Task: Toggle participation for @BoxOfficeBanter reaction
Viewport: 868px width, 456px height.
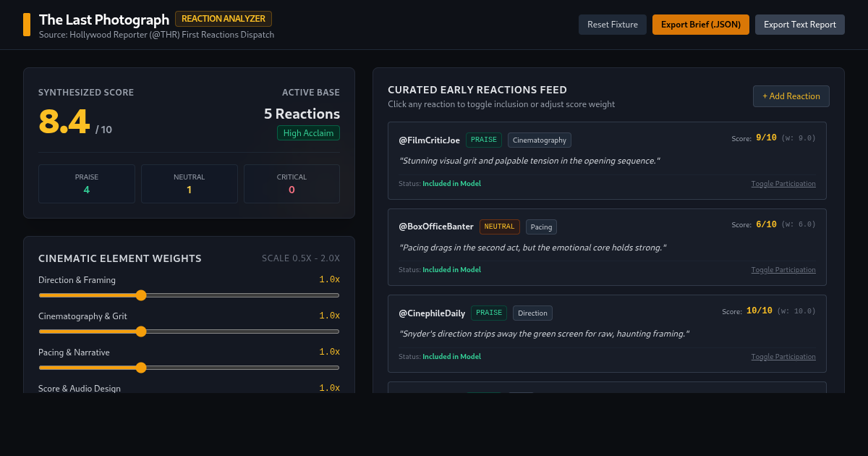Action: tap(783, 270)
